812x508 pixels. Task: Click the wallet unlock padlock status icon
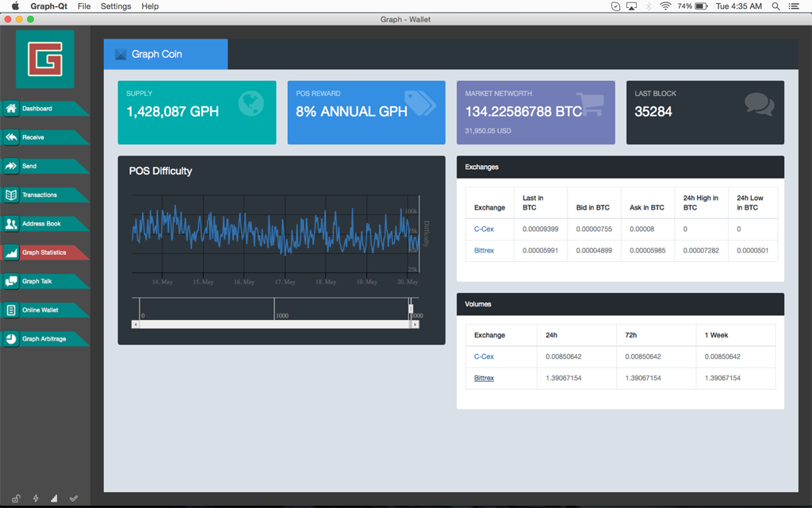(x=16, y=498)
